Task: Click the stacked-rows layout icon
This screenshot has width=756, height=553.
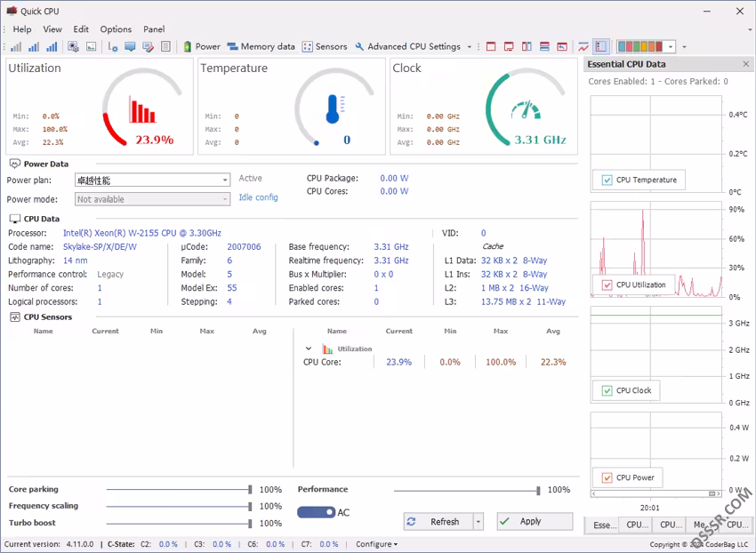Action: 544,47
